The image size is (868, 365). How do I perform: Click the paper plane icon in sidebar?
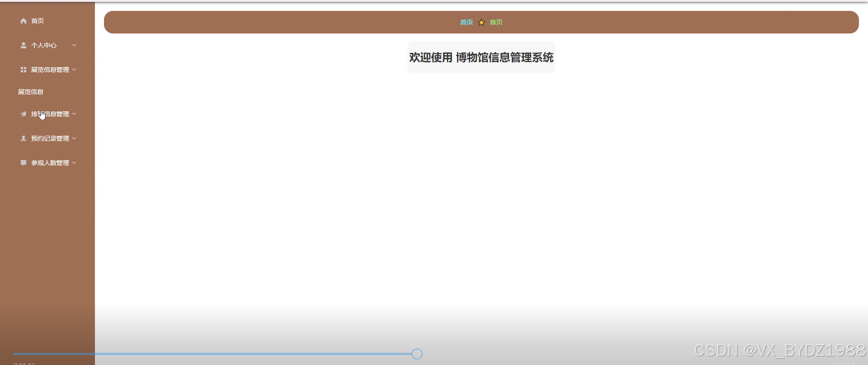[x=24, y=114]
